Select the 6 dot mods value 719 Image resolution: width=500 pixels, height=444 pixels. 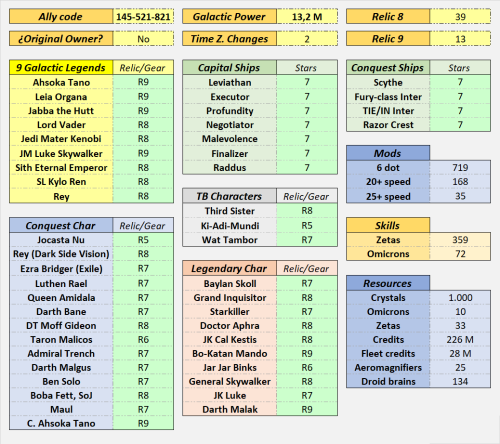(460, 167)
